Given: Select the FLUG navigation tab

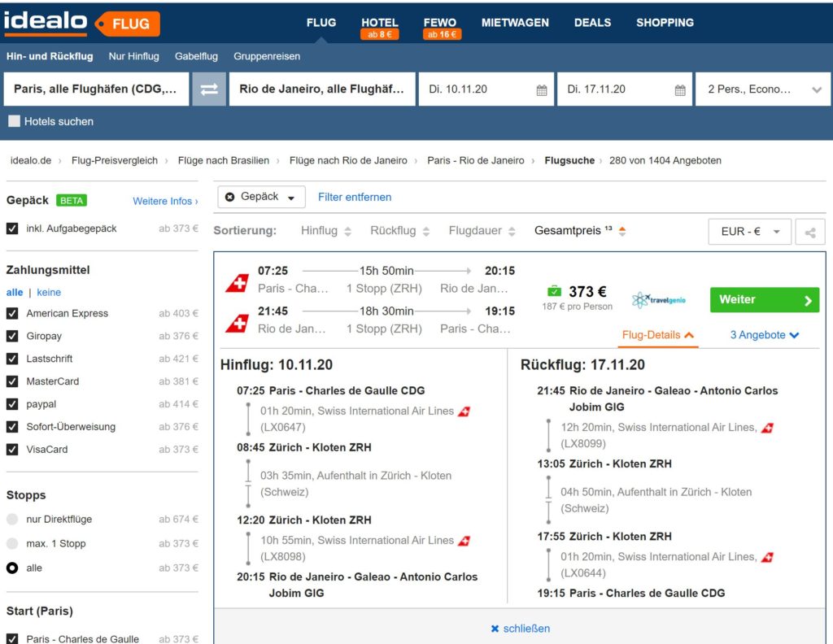Looking at the screenshot, I should 321,23.
